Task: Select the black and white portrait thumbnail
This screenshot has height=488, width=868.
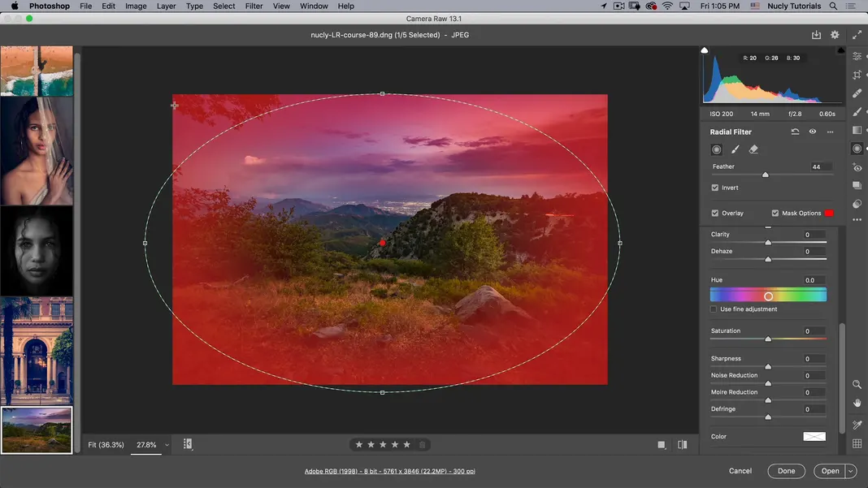Action: pyautogui.click(x=37, y=251)
